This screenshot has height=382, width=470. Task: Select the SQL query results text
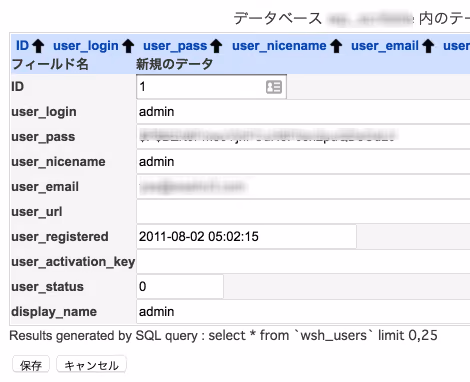coord(223,336)
